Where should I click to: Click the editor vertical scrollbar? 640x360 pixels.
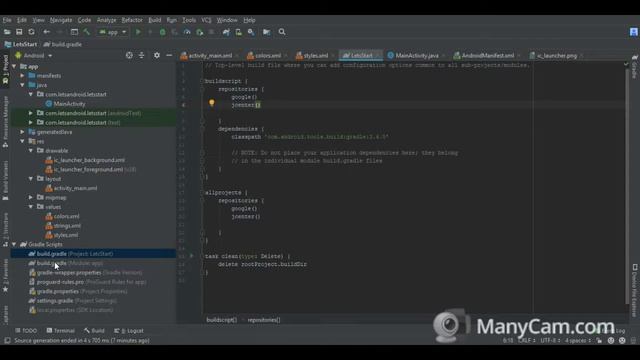pyautogui.click(x=627, y=186)
